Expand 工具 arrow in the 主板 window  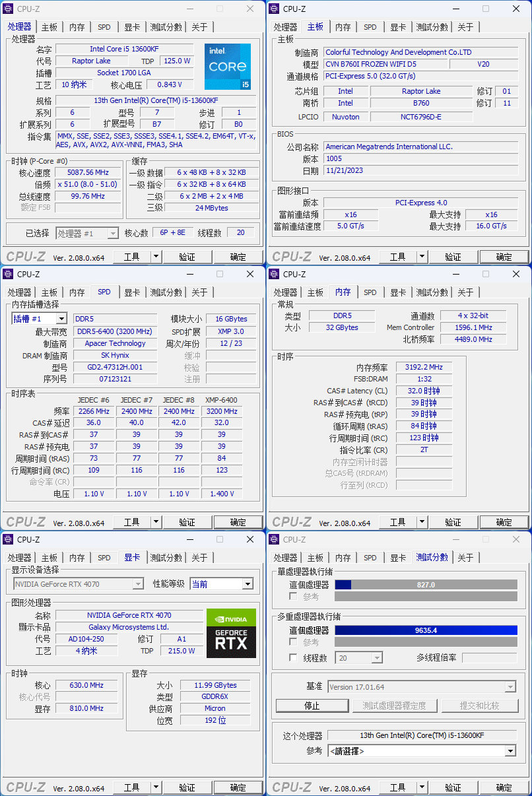tap(422, 257)
